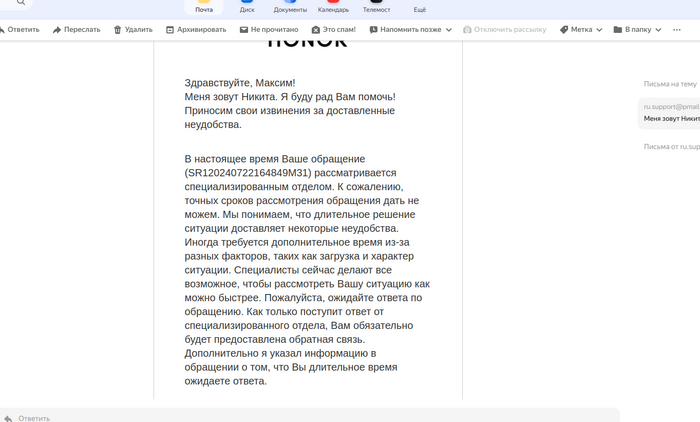Click the Ответить reply button in toolbar
The image size is (700, 422).
tap(20, 30)
